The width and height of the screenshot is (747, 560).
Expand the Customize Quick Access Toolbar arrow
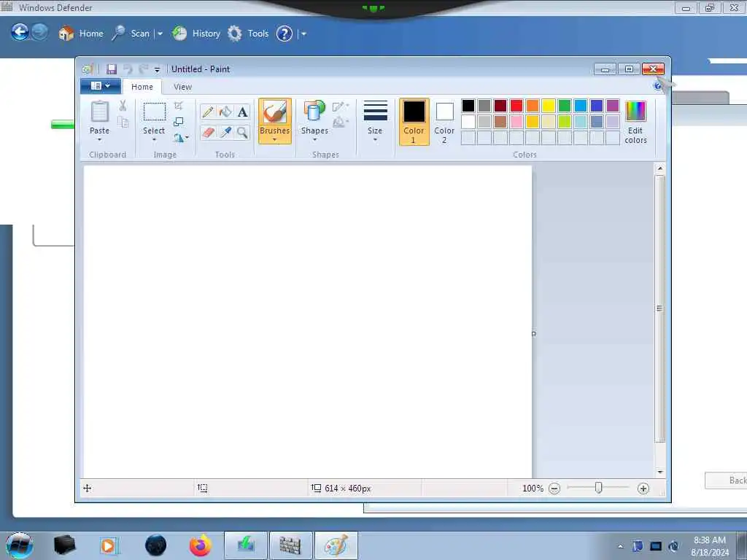158,70
